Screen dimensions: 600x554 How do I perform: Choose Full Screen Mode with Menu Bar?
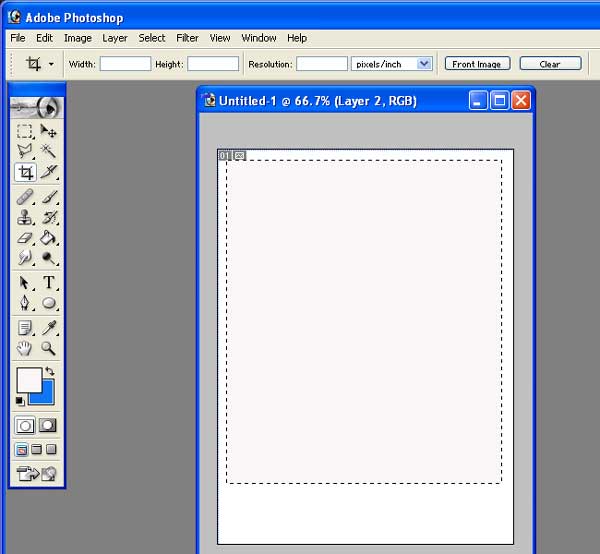[36, 449]
